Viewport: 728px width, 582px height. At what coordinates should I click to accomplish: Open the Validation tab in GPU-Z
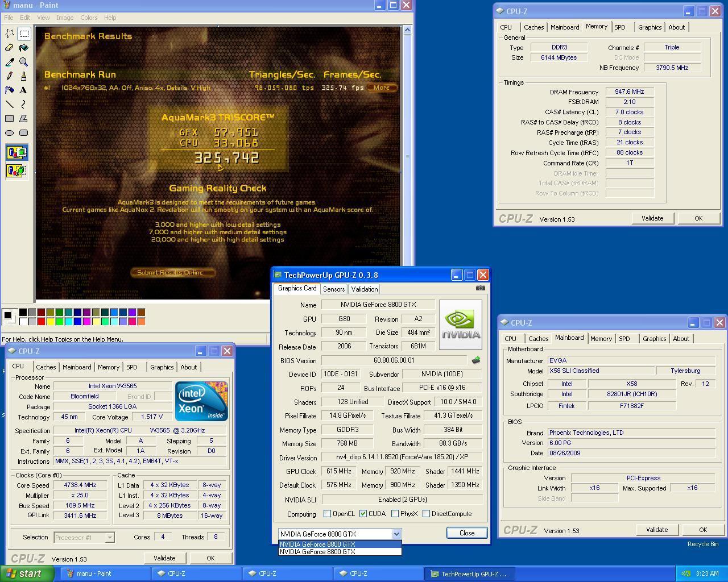364,289
